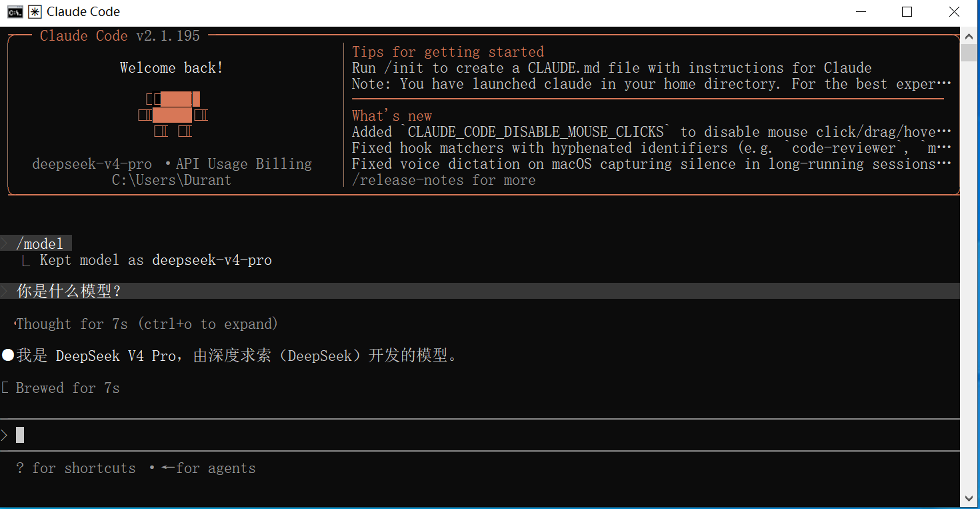Click the Claude asterisk icon in the title bar
Viewport: 980px width, 509px height.
[x=35, y=11]
